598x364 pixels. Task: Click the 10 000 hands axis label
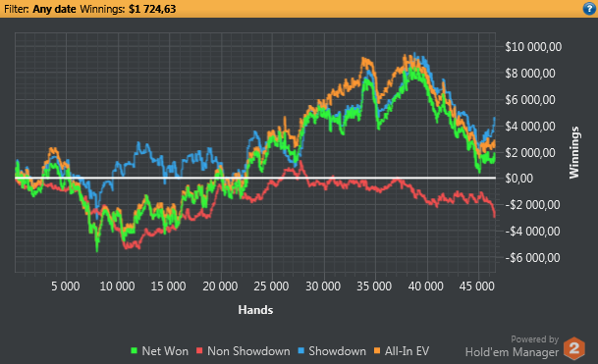click(x=117, y=286)
